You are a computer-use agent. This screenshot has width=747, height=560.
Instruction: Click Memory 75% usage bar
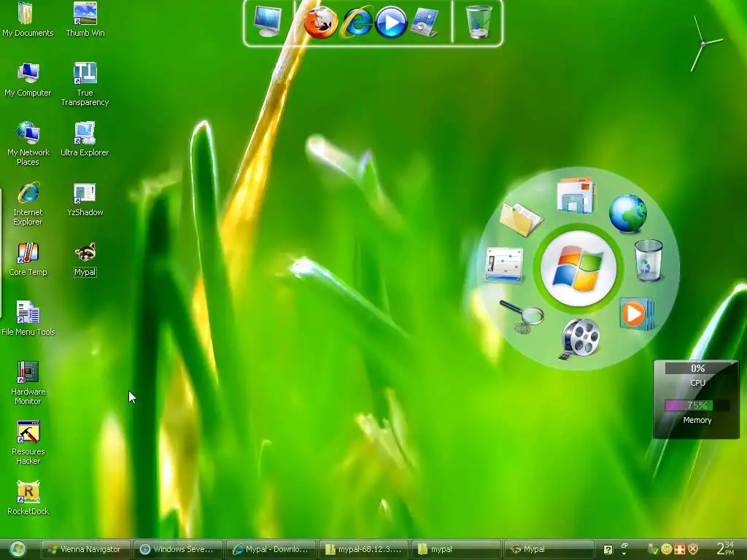point(697,405)
